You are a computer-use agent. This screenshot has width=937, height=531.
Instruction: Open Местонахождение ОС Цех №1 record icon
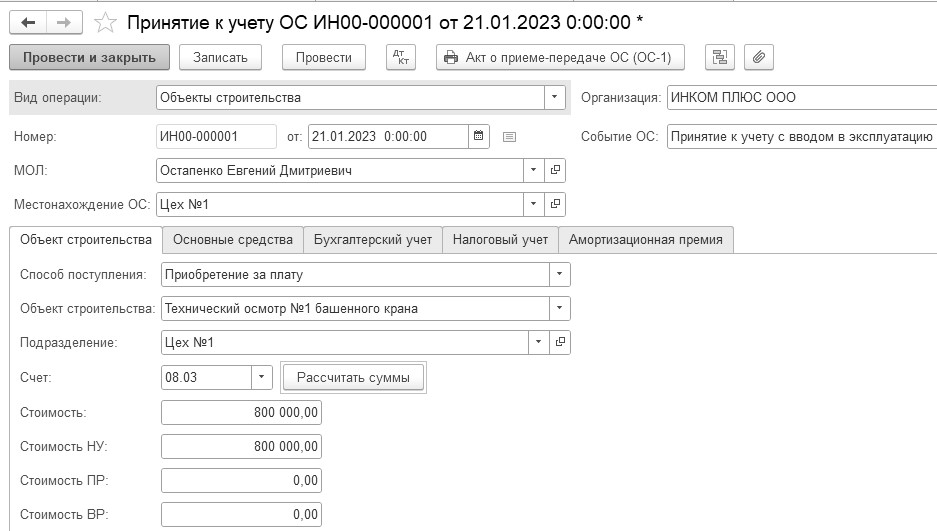click(555, 204)
